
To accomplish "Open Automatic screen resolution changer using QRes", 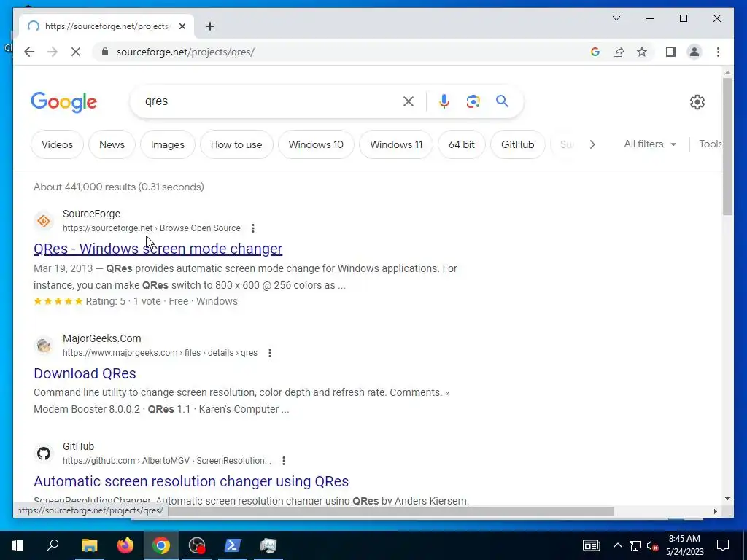I will (191, 481).
